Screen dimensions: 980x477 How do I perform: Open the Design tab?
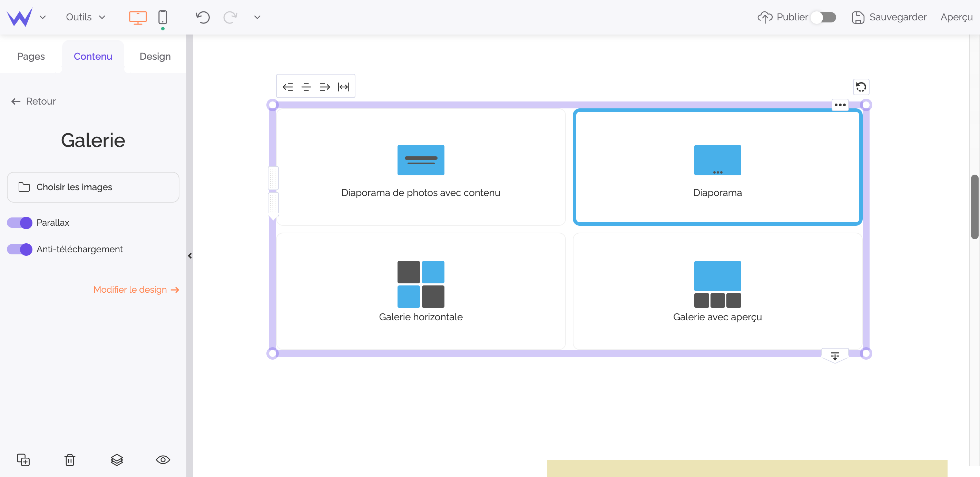pyautogui.click(x=155, y=56)
